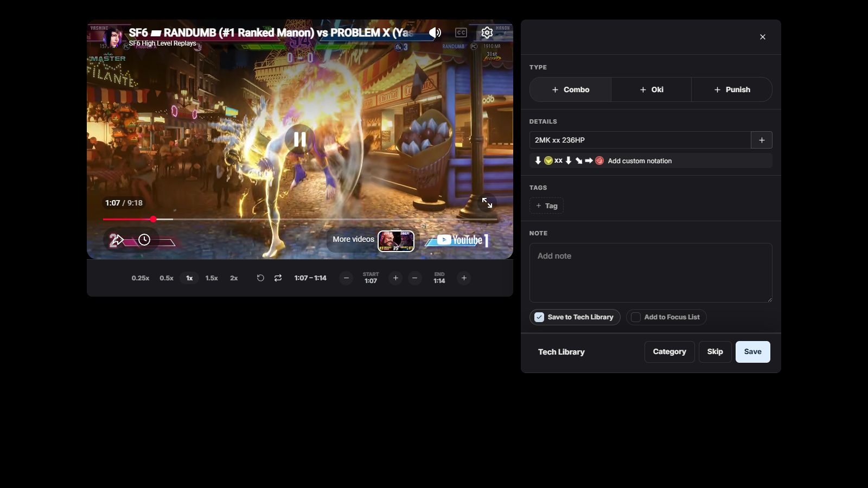Screen dimensions: 868x488
Task: Select the Oki type
Action: [x=651, y=89]
